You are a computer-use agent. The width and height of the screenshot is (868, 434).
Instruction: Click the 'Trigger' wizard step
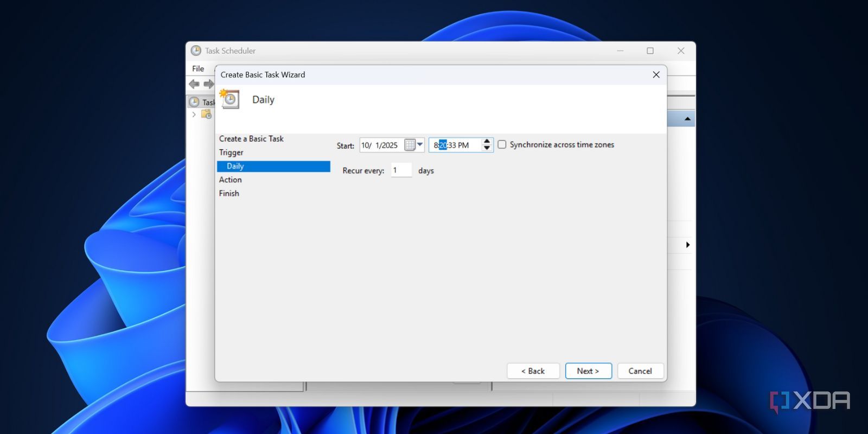point(231,152)
